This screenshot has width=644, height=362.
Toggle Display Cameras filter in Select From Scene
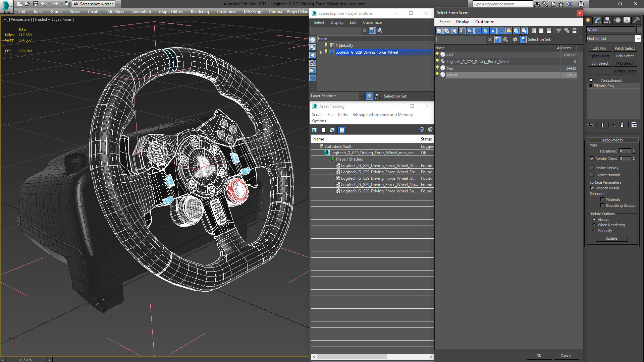(x=462, y=31)
